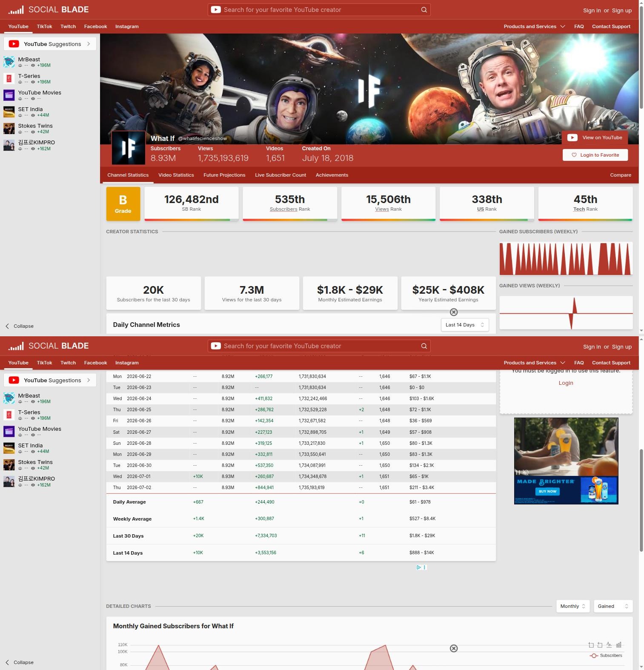
Task: Click '+844,941' views cell for 2026-07-02
Action: (264, 488)
